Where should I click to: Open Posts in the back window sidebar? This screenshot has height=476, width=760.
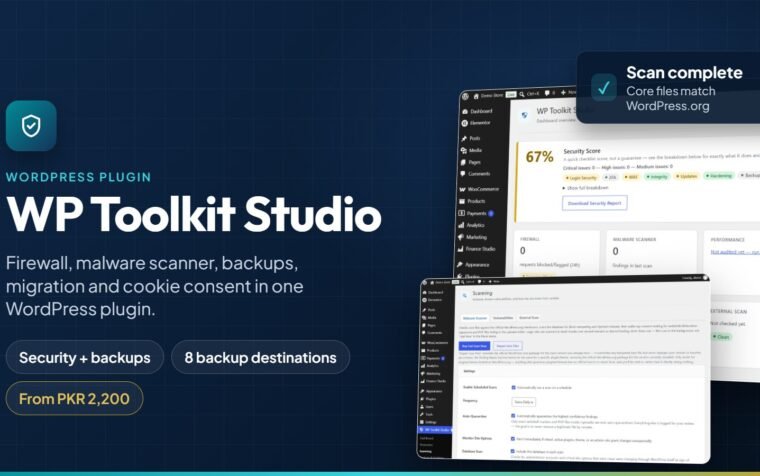pos(471,139)
